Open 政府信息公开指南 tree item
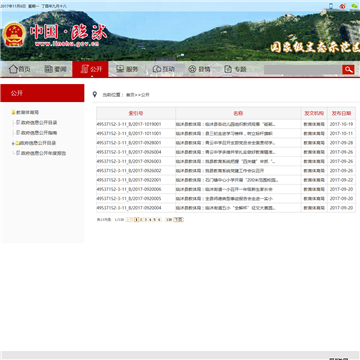 [x=37, y=133]
